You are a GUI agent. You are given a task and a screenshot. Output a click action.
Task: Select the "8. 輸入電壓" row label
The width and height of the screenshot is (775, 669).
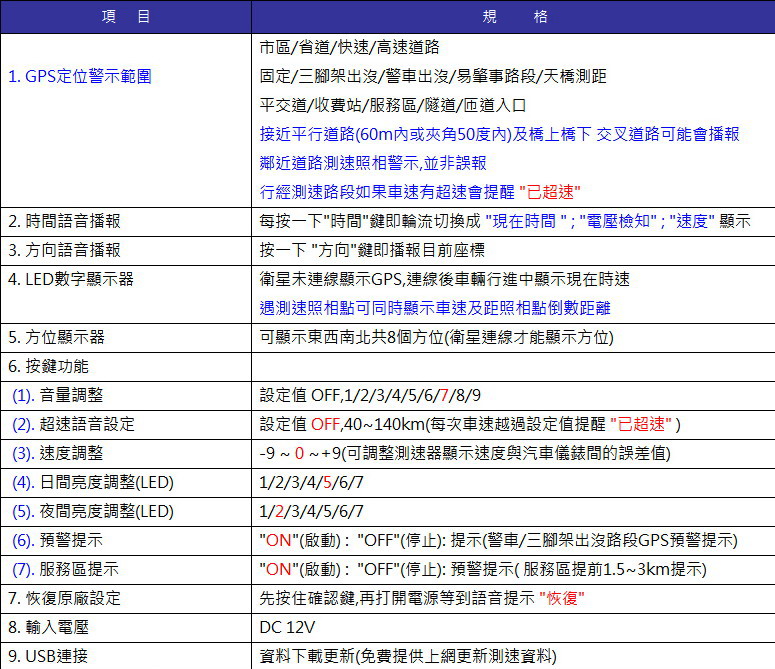coord(50,628)
